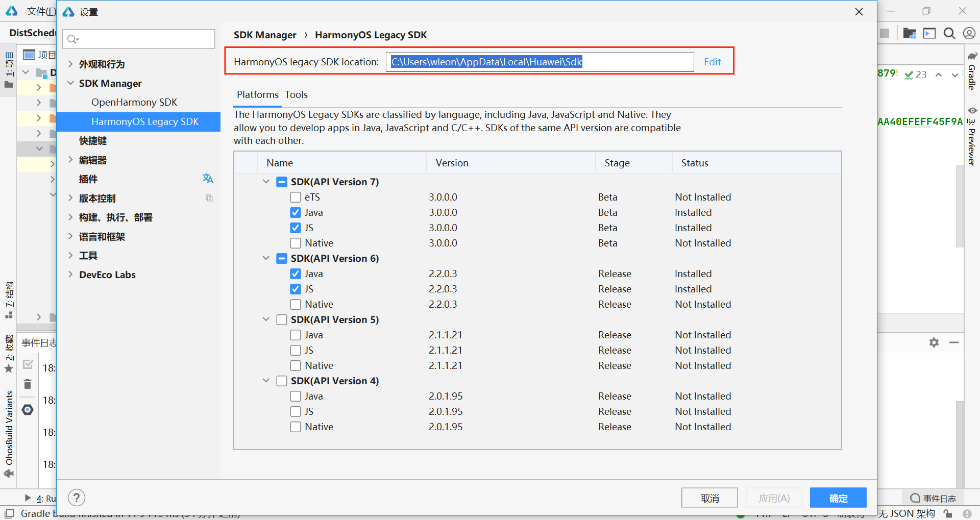Image resolution: width=980 pixels, height=520 pixels.
Task: Click the mark-as-read check icon in event log
Action: click(x=28, y=364)
